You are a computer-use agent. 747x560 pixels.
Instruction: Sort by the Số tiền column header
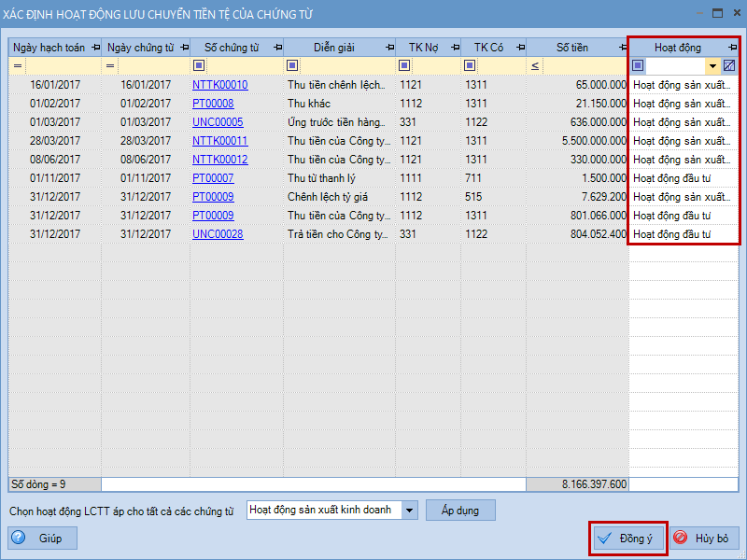point(571,48)
